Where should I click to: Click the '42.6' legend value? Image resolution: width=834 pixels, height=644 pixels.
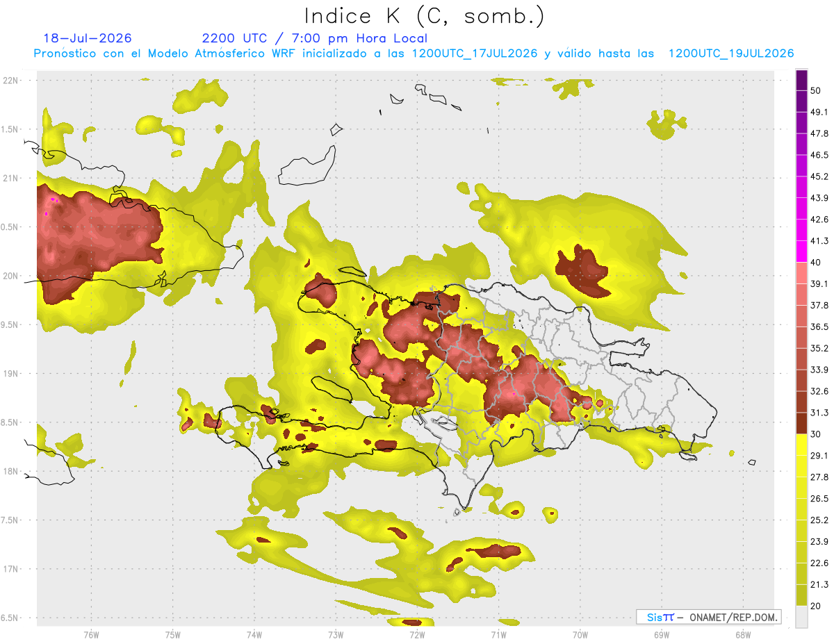pos(819,220)
